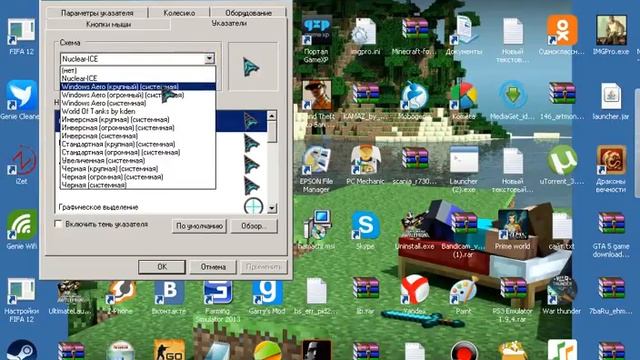
Task: Click the pointer list scroll-up arrow
Action: pyautogui.click(x=272, y=116)
